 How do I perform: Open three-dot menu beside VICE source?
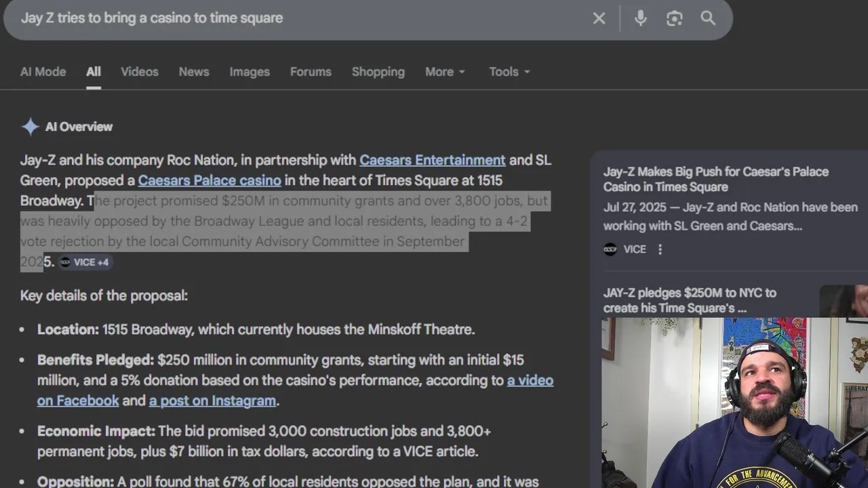tap(660, 249)
